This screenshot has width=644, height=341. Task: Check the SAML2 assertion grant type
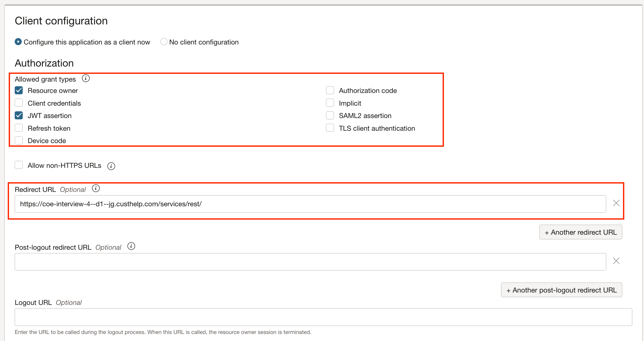tap(330, 115)
